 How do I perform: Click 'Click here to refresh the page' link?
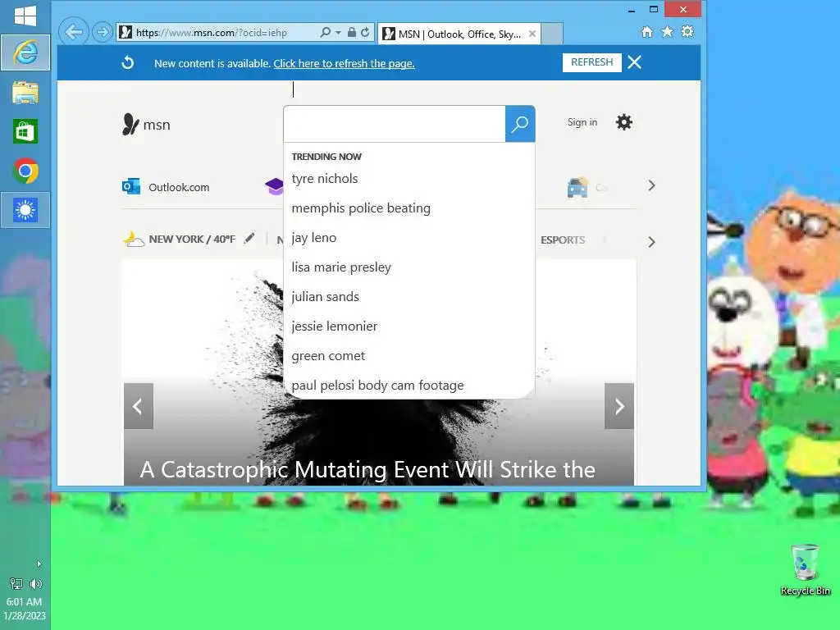[344, 63]
